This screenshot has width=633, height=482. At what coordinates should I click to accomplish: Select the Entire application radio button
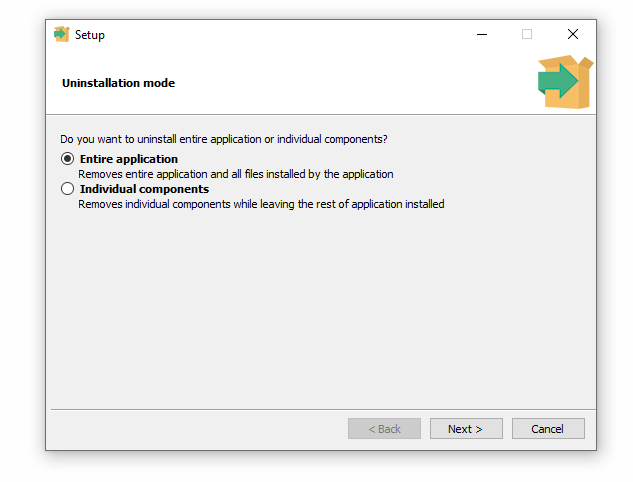[x=67, y=159]
